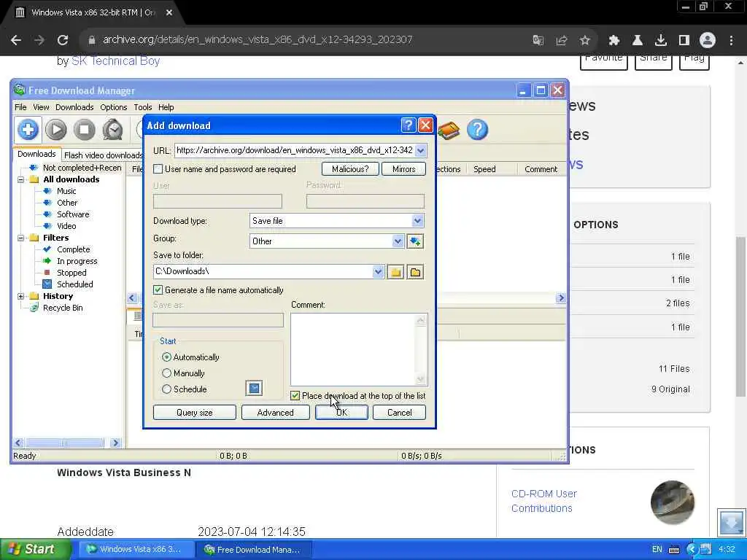Screen dimensions: 747x560
Task: Click the Add download plus toolbar icon
Action: tap(28, 130)
